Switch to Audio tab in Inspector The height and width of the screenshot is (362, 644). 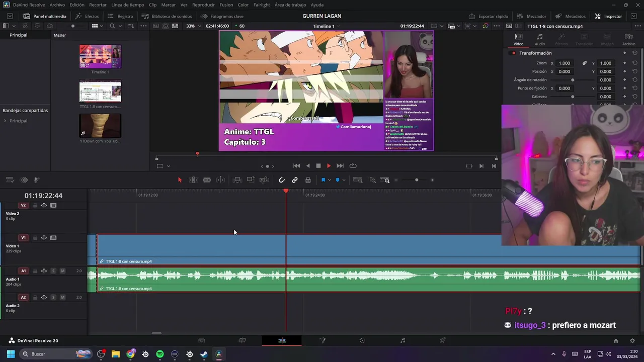pos(540,39)
